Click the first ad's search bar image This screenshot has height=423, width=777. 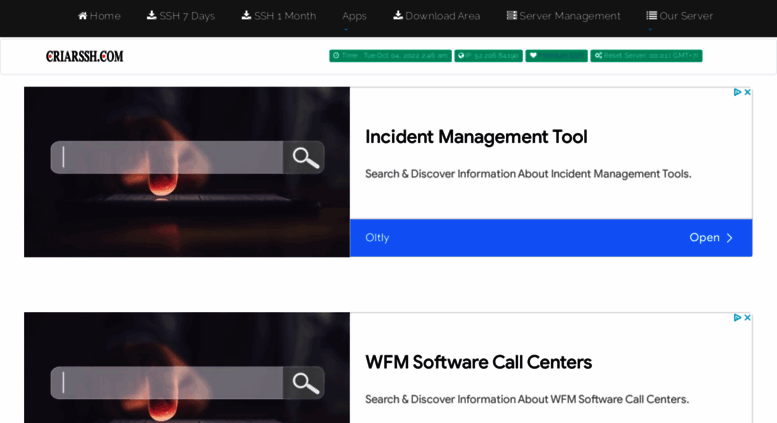coord(187,158)
